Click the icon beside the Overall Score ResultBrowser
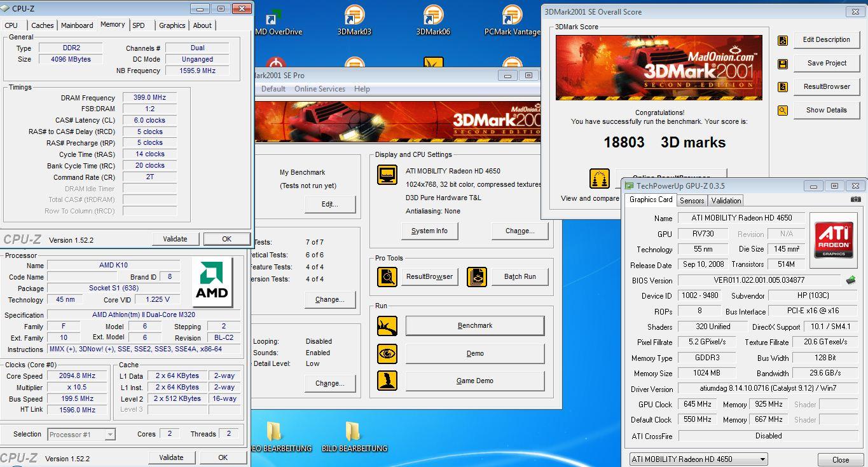This screenshot has height=467, width=868. tap(783, 87)
